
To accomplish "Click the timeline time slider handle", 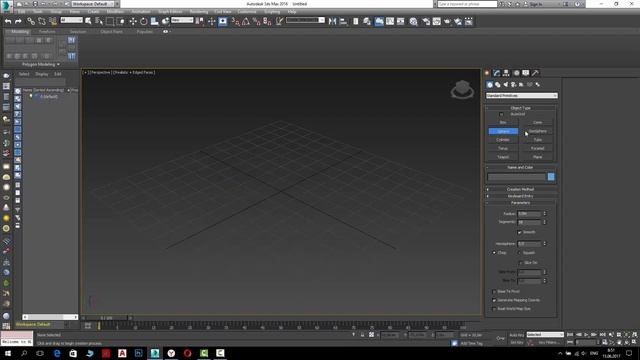I will [x=107, y=318].
